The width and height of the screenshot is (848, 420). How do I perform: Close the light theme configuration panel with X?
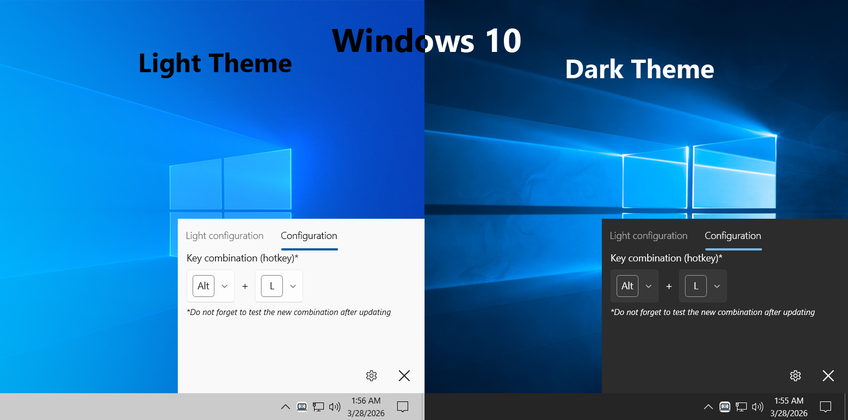coord(404,376)
